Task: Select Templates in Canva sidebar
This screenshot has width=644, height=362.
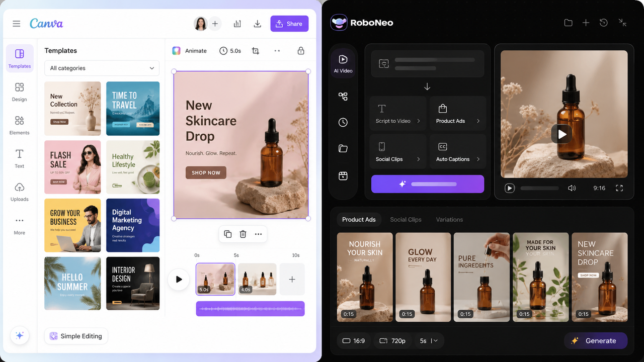Action: click(20, 58)
